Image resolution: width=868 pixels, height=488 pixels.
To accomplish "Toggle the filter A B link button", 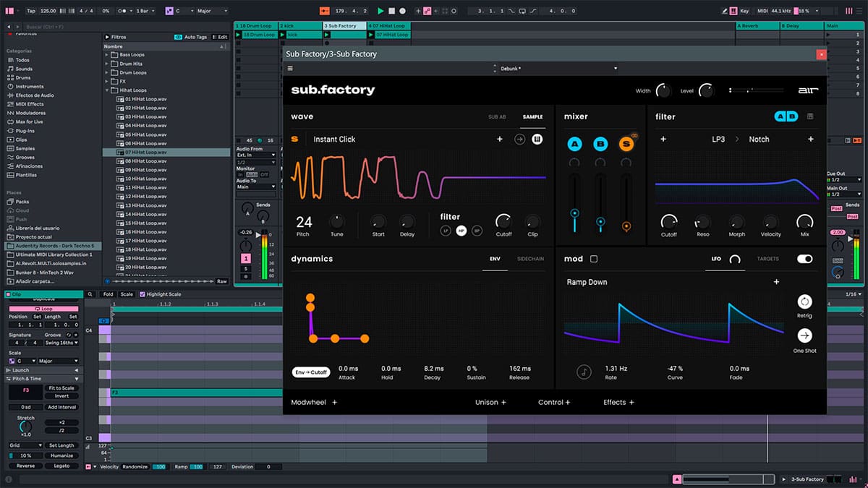I will click(x=786, y=116).
